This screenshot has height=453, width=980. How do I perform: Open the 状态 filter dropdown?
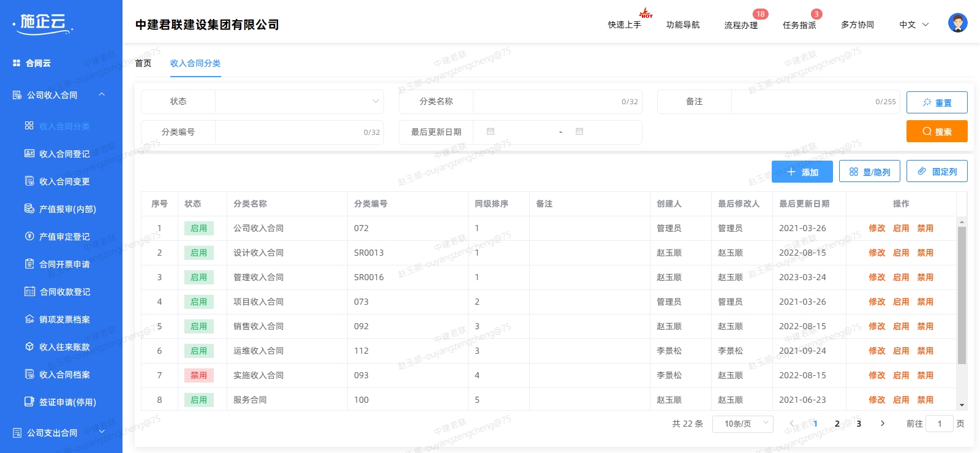click(x=299, y=102)
